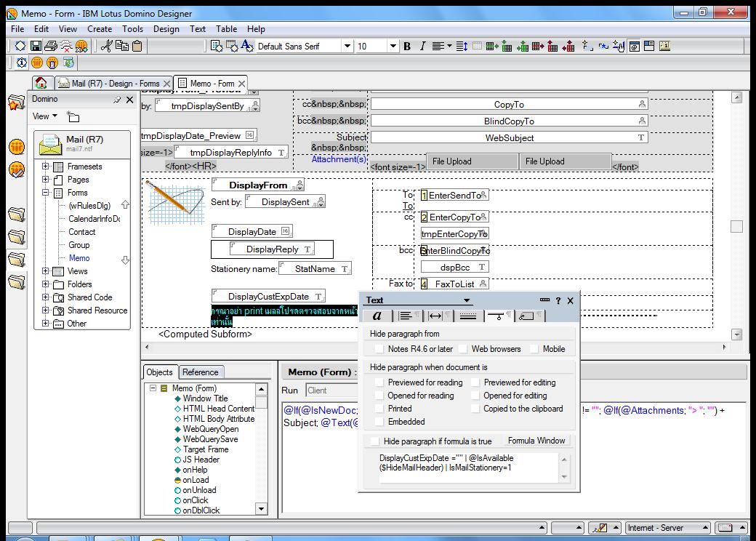Image resolution: width=756 pixels, height=541 pixels.
Task: Click the pin icon in Domino panel
Action: point(117,100)
